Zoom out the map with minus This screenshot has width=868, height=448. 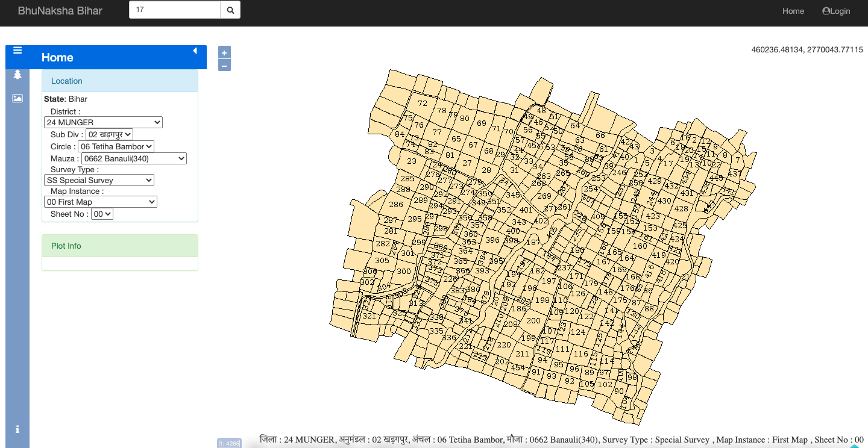pyautogui.click(x=224, y=65)
